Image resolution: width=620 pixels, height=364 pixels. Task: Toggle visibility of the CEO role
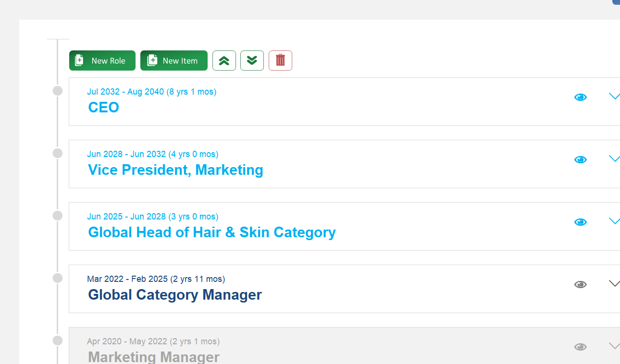(581, 97)
